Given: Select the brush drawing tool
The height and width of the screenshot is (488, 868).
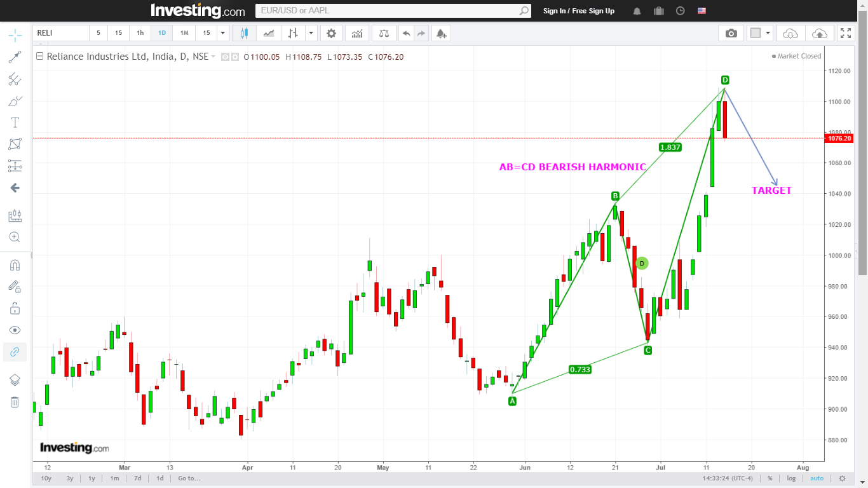Looking at the screenshot, I should [15, 101].
